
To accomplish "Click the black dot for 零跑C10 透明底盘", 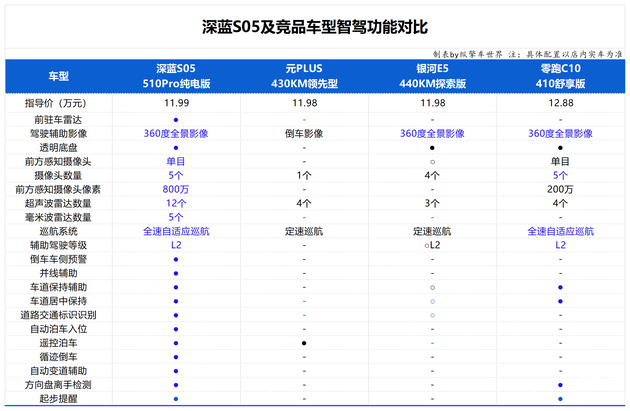I will pos(560,147).
